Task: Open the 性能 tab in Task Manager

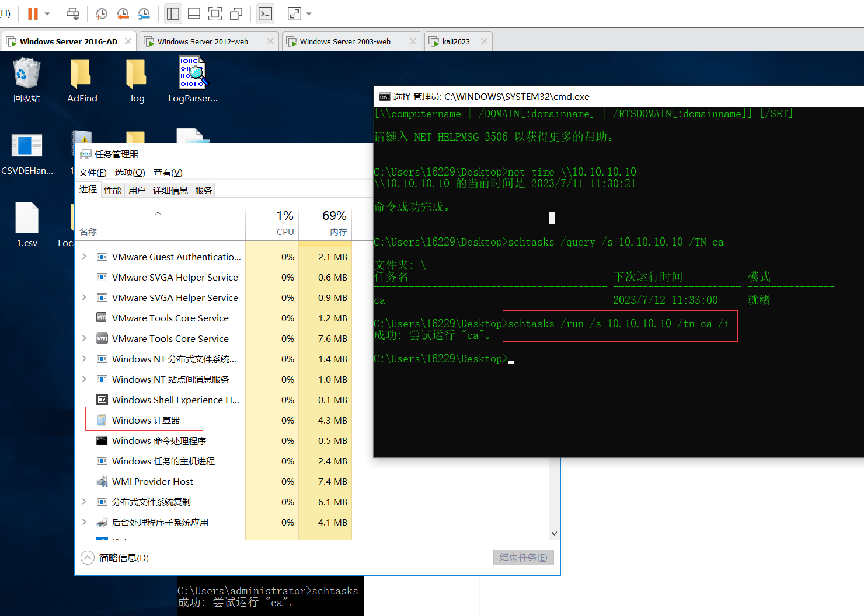Action: click(113, 190)
